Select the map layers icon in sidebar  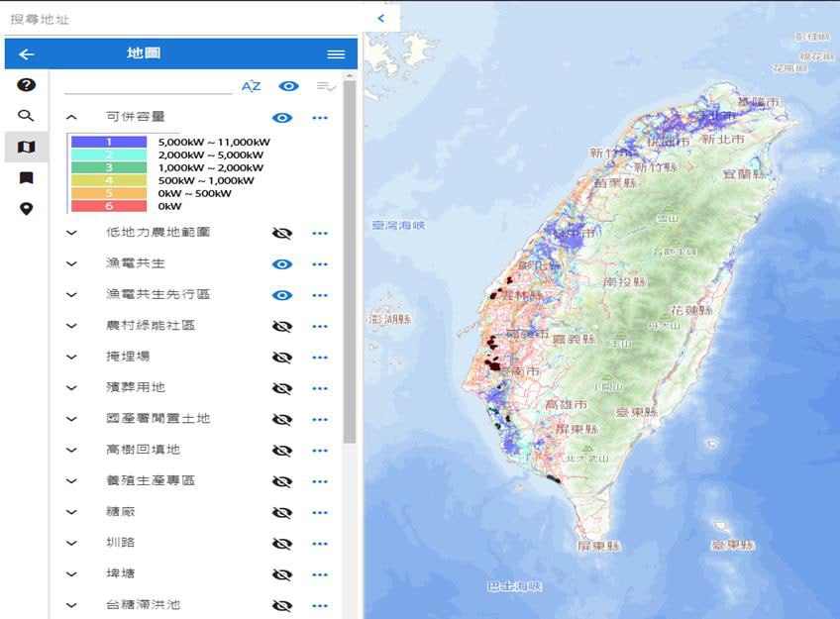[x=27, y=147]
